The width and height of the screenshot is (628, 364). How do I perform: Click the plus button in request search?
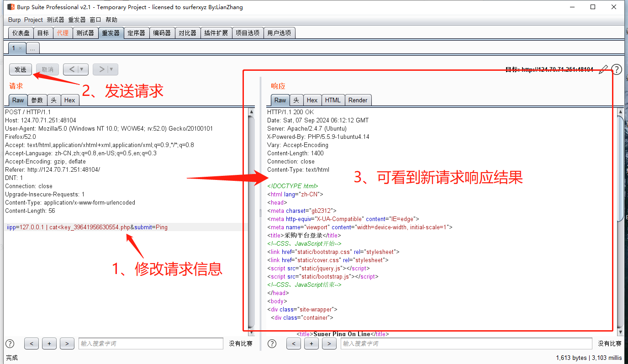coord(49,343)
